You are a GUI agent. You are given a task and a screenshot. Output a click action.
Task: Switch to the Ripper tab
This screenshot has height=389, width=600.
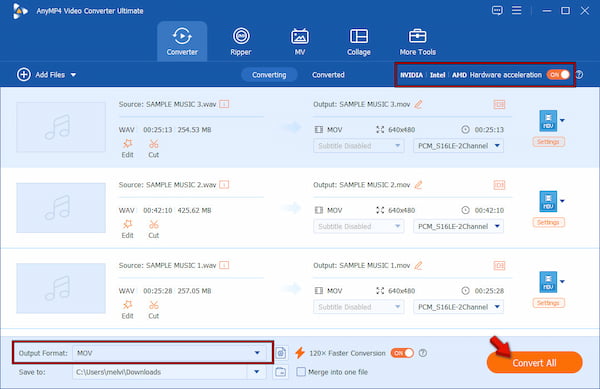241,41
